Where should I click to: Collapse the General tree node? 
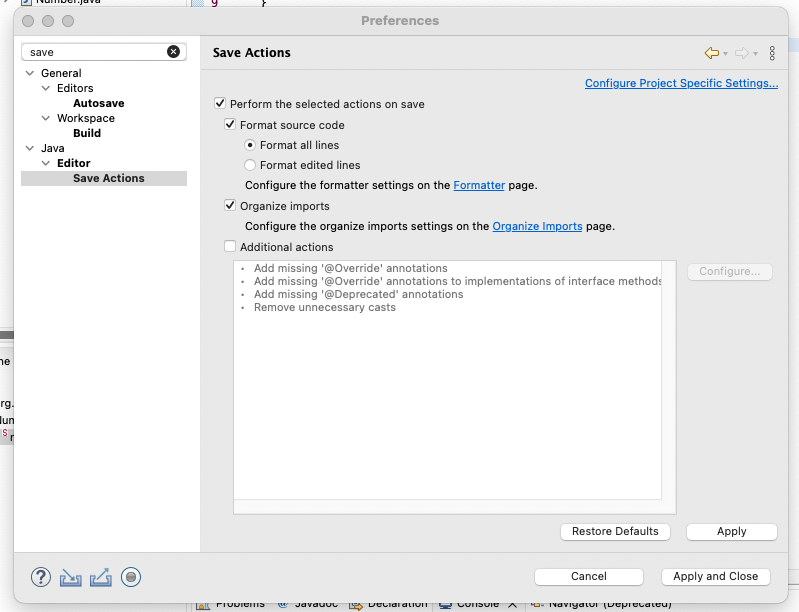pos(30,73)
